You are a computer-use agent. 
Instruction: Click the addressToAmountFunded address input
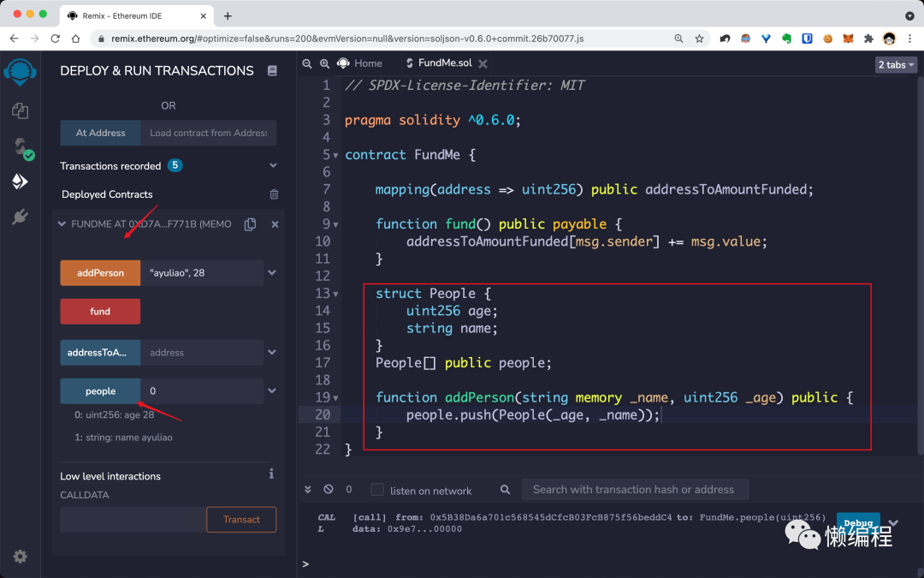[x=202, y=352]
